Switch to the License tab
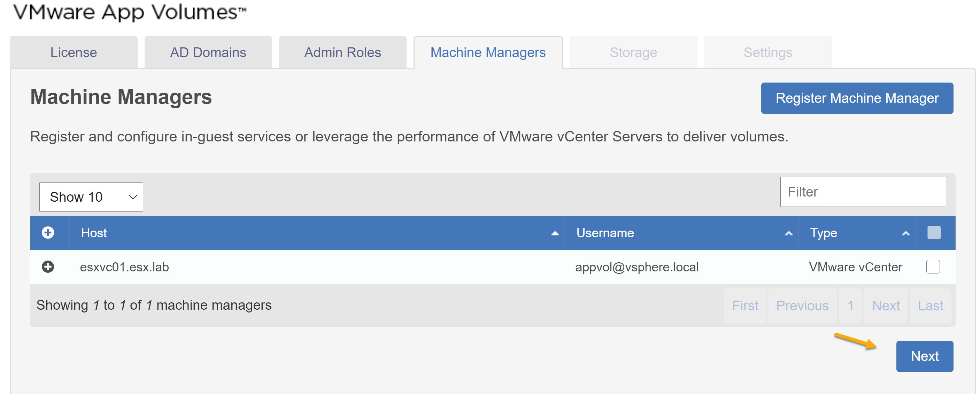This screenshot has width=980, height=394. point(74,53)
